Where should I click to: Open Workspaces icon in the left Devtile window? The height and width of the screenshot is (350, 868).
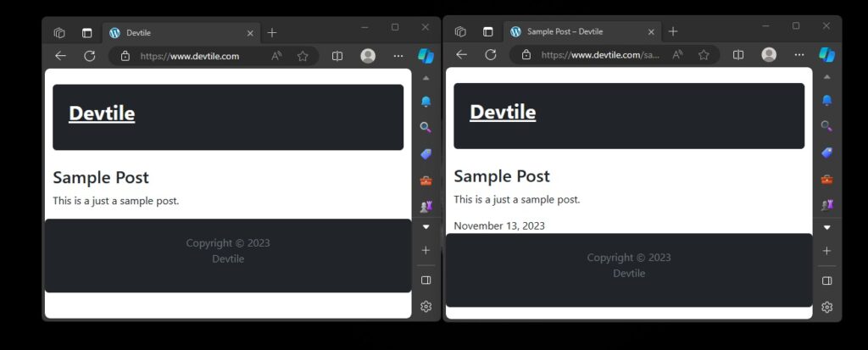pos(59,33)
